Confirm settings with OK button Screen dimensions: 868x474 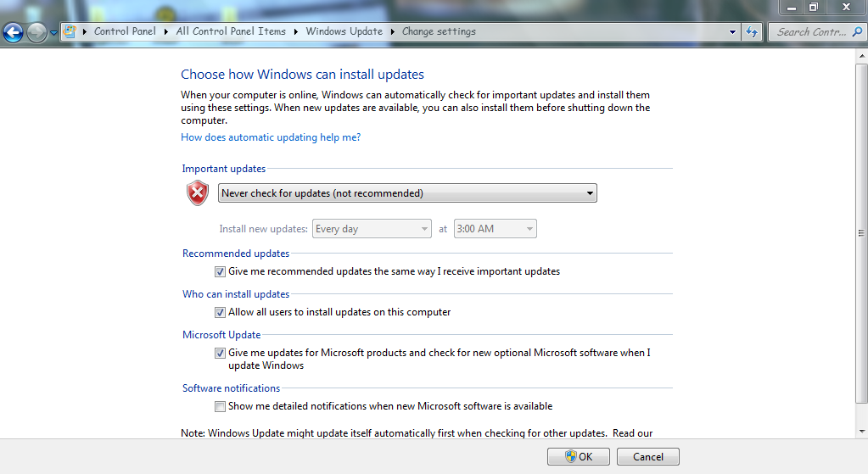click(579, 457)
